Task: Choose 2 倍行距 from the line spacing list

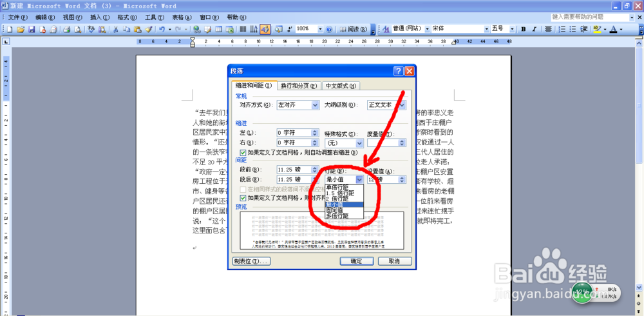Action: 344,199
